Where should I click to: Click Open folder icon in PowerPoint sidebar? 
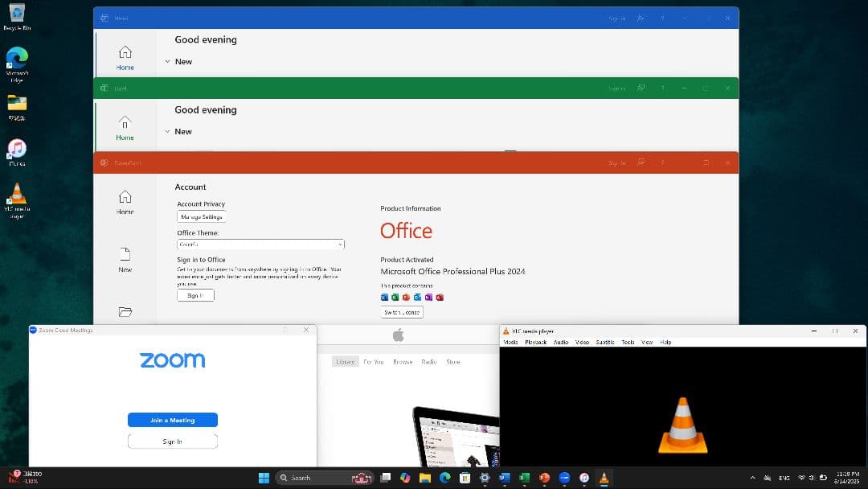tap(125, 311)
